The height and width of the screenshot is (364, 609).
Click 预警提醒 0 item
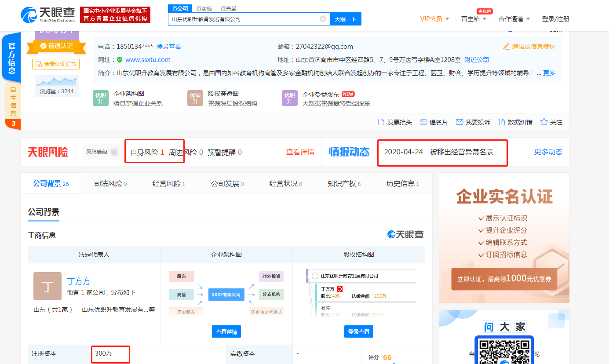[225, 152]
